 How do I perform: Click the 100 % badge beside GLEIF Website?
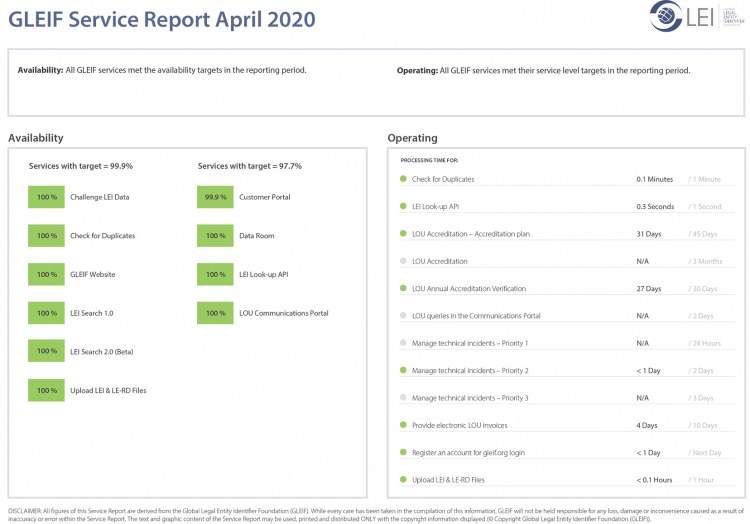(46, 274)
